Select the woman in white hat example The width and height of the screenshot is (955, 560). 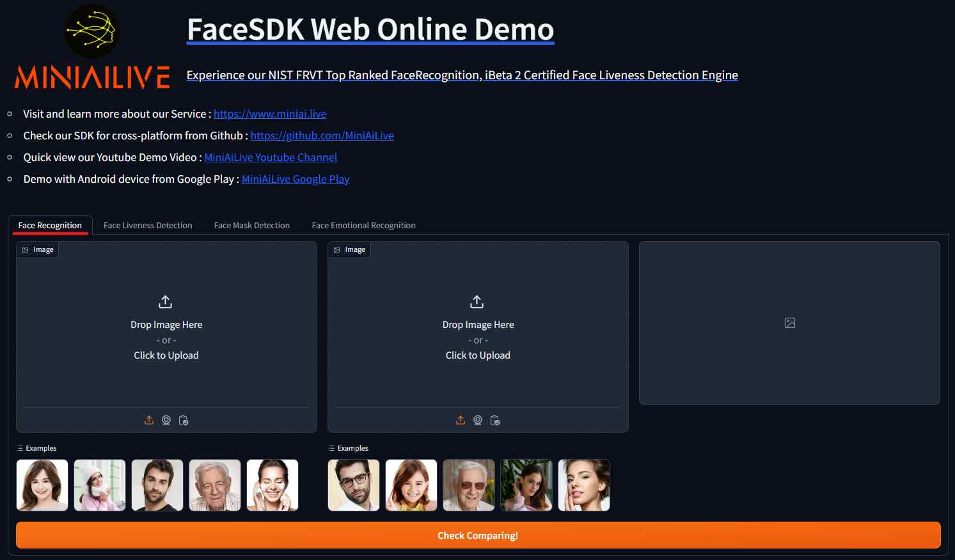[100, 485]
